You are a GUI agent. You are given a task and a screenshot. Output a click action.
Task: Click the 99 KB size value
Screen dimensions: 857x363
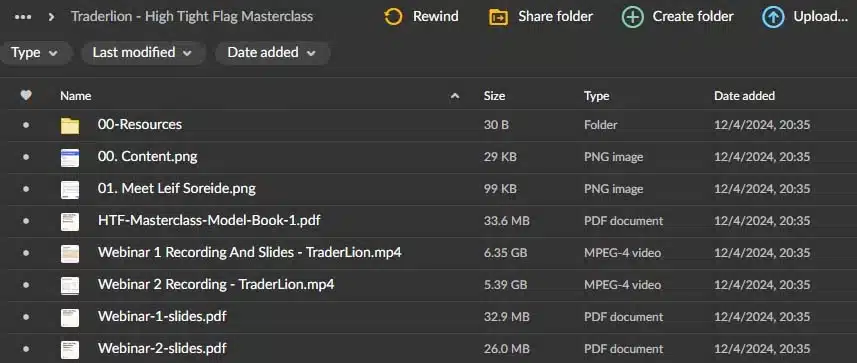[x=500, y=189]
